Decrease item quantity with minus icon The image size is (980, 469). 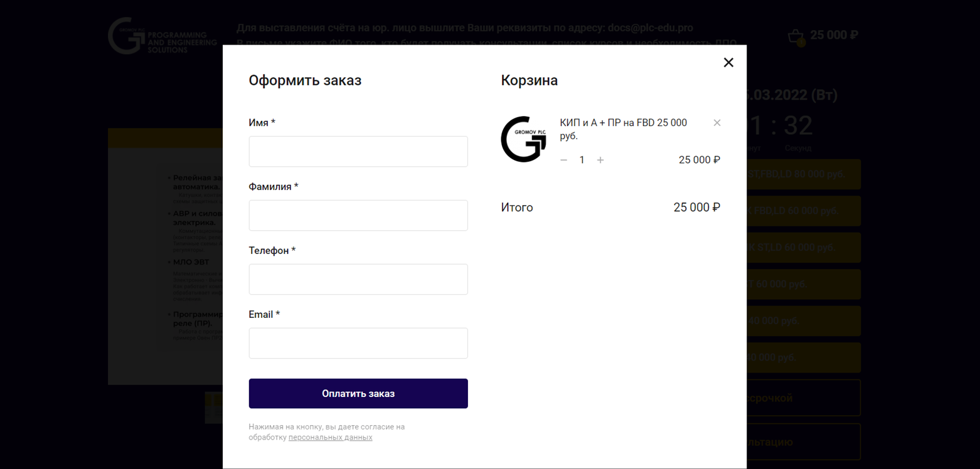click(x=563, y=161)
